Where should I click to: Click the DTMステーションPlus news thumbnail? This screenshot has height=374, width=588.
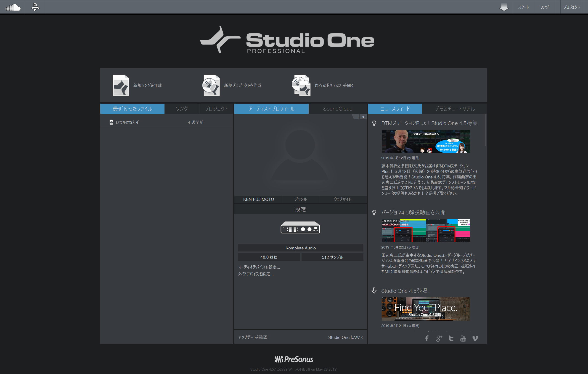click(x=426, y=141)
